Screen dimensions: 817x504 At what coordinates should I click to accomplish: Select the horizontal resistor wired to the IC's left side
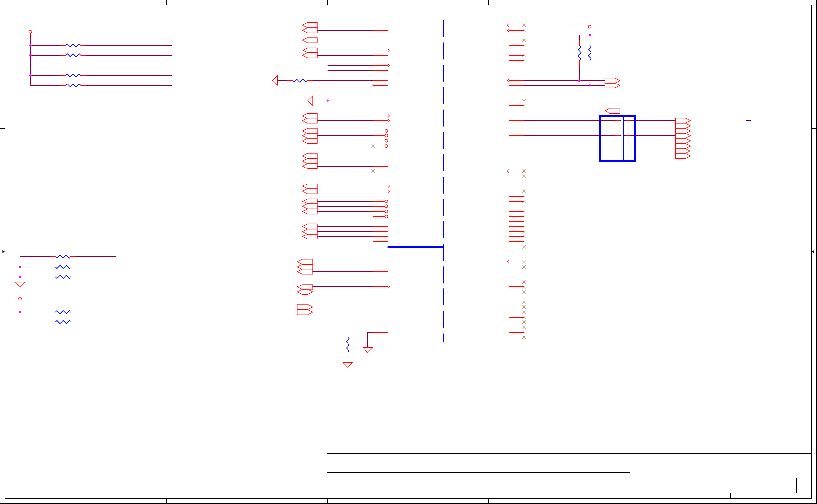[x=300, y=81]
